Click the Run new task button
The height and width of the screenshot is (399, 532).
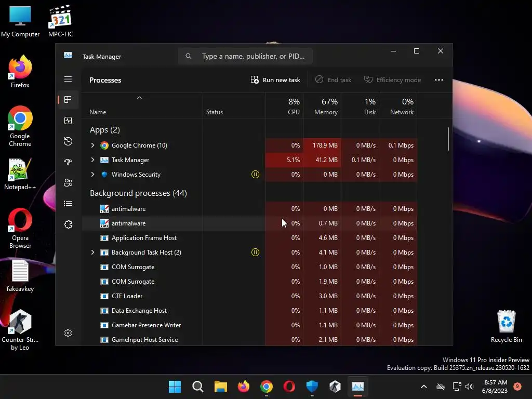click(275, 80)
